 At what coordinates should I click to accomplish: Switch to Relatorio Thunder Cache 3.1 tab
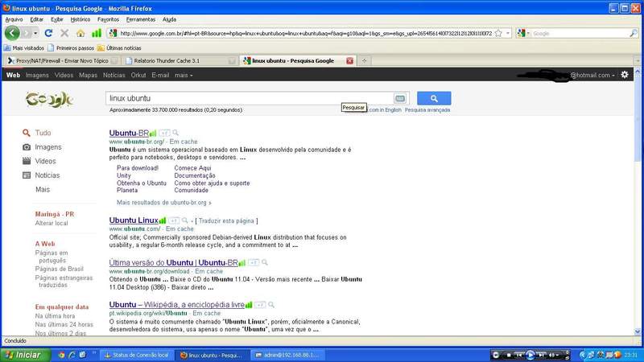tap(180, 61)
